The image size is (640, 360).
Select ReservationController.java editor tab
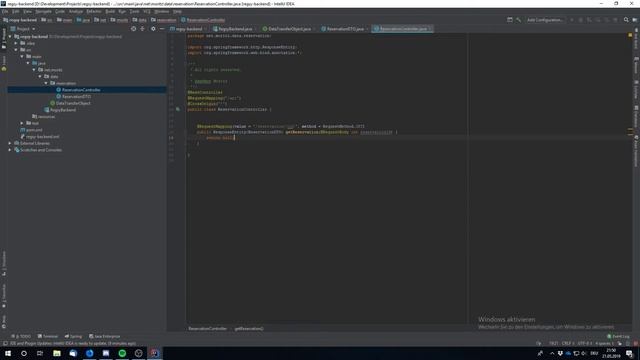[x=401, y=29]
